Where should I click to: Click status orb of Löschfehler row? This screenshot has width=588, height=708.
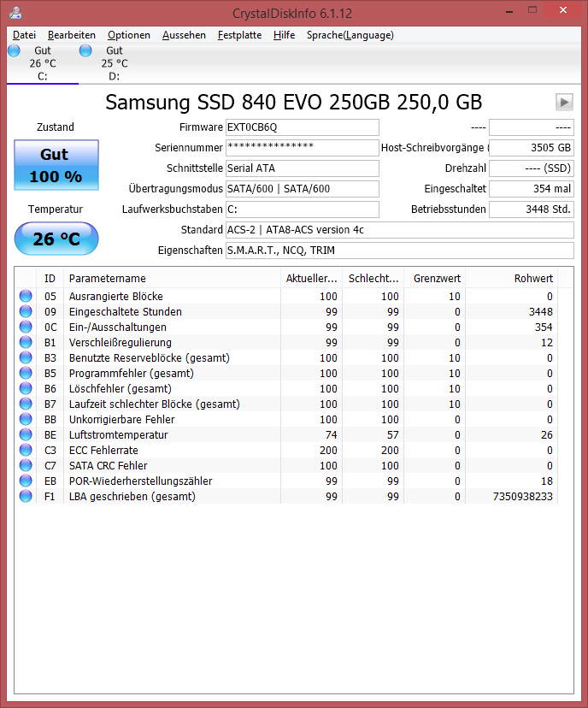click(x=26, y=388)
